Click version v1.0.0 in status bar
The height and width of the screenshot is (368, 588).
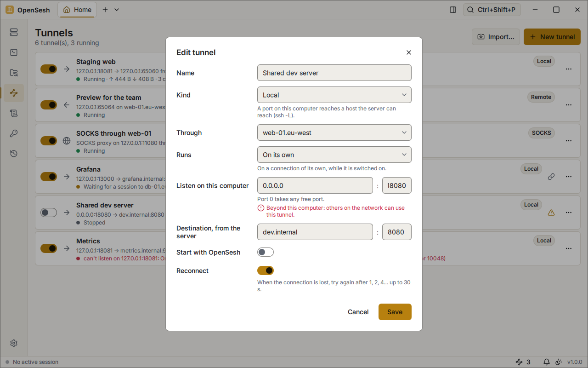point(575,362)
